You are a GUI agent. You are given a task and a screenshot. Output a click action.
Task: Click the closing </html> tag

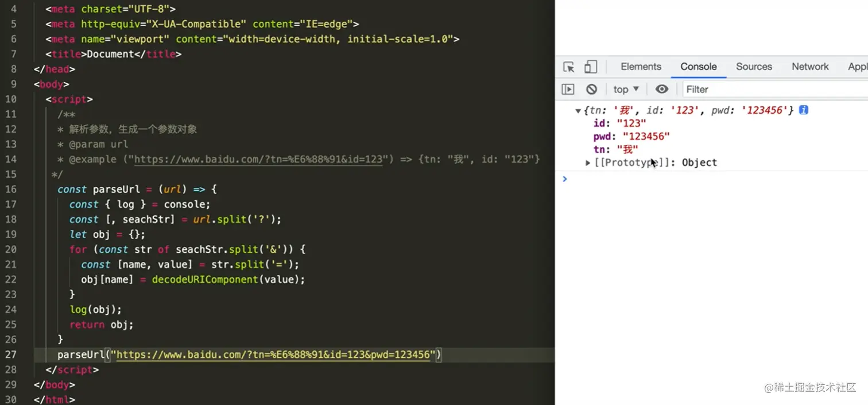click(55, 399)
